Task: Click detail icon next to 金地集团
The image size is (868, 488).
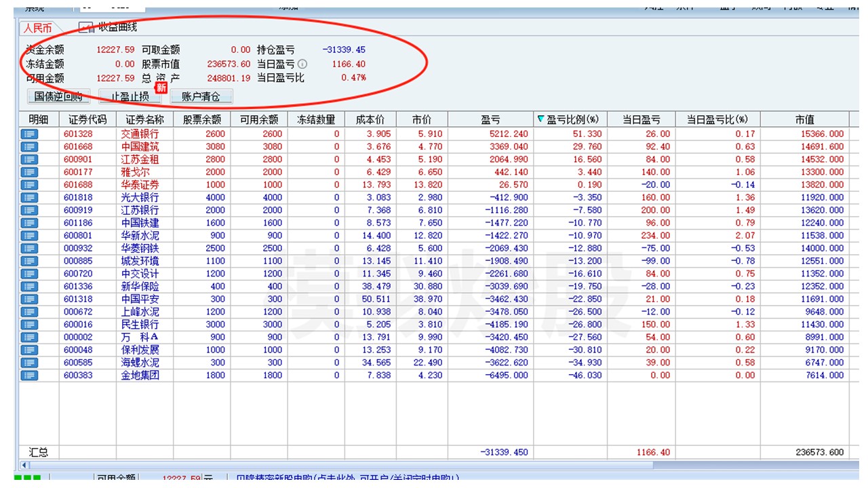Action: (x=29, y=375)
